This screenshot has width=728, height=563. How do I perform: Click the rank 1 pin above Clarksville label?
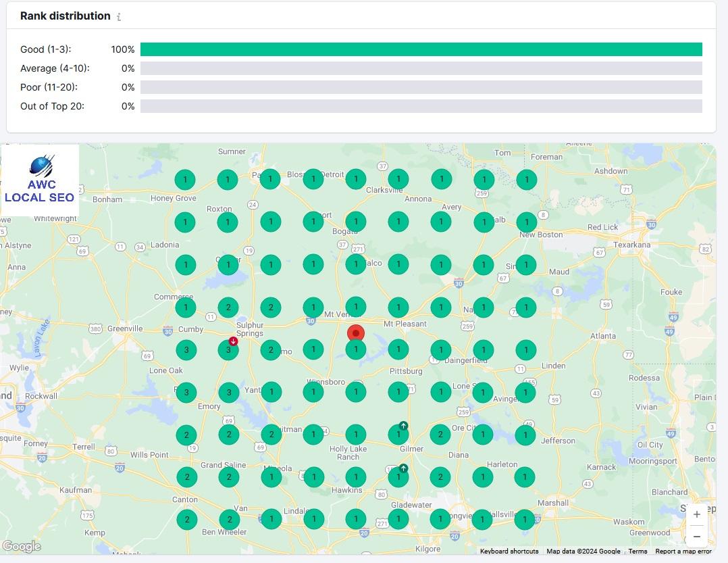coord(398,179)
